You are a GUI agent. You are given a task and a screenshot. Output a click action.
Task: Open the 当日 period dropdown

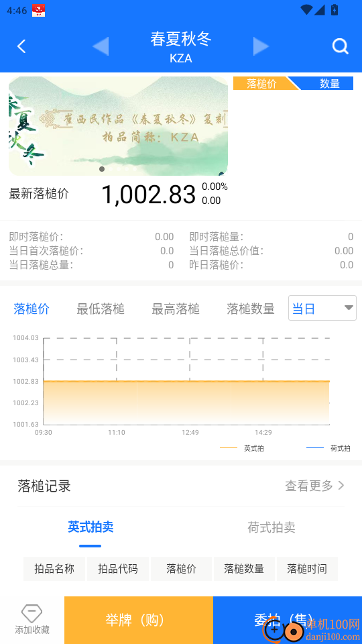(322, 308)
